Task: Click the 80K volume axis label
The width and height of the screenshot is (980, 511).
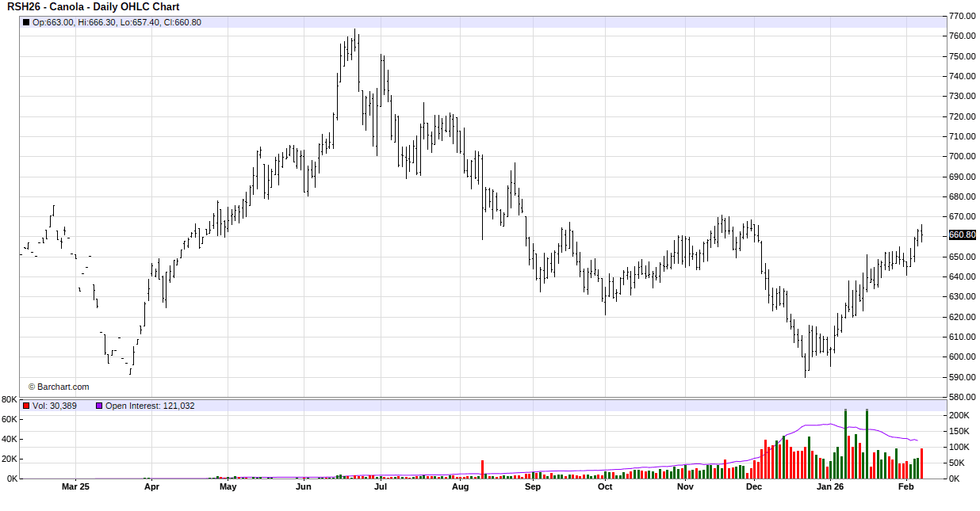Action: coord(10,399)
